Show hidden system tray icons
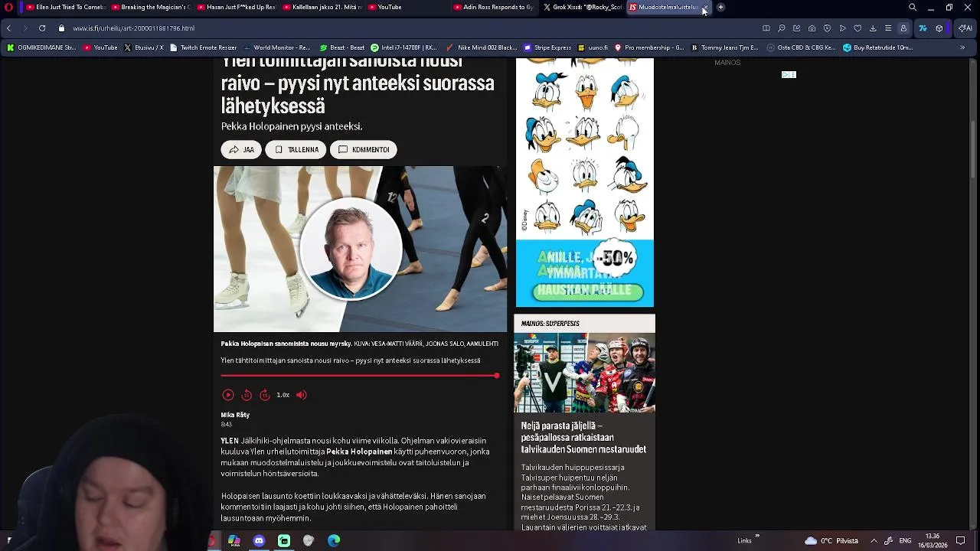Viewport: 980px width, 551px height. tap(874, 540)
